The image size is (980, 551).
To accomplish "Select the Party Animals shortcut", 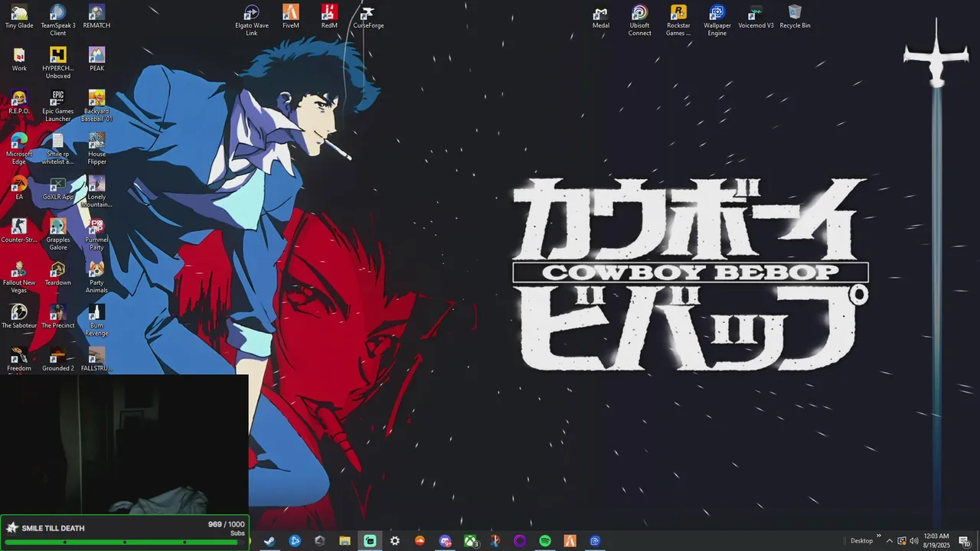I will point(96,277).
